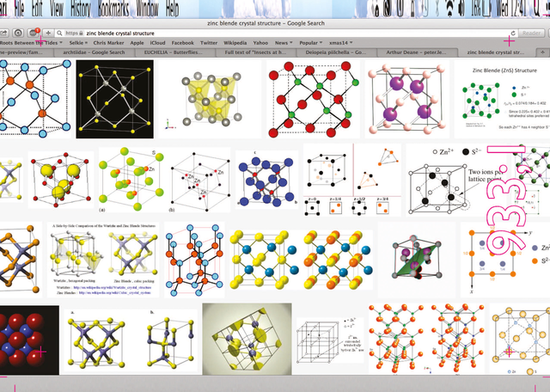550x392 pixels.
Task: Click the new tab plus button
Action: click(x=544, y=52)
